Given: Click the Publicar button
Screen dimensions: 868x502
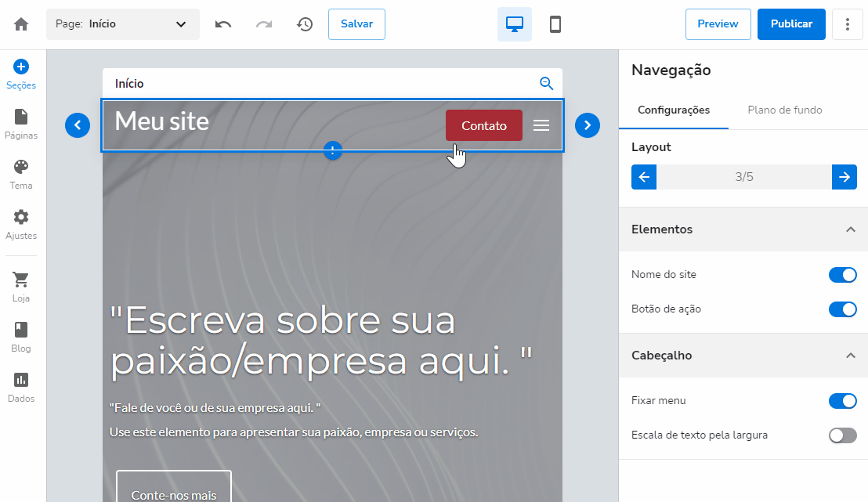Looking at the screenshot, I should point(791,23).
